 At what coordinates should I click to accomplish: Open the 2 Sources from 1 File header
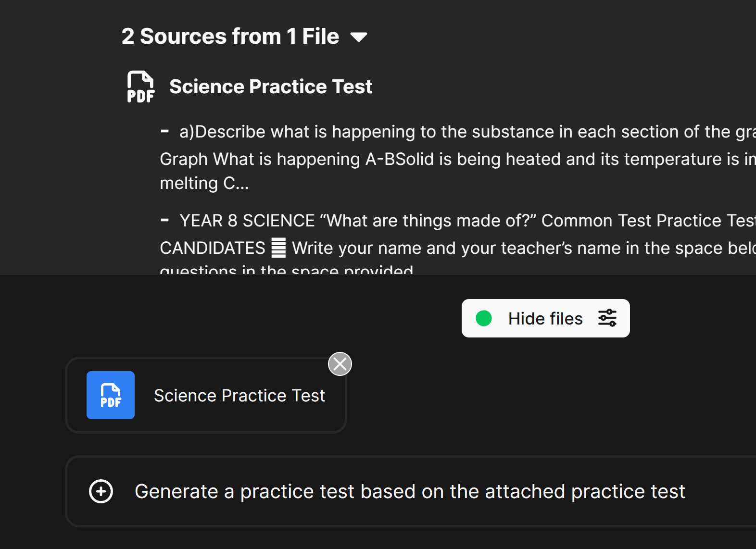point(230,36)
